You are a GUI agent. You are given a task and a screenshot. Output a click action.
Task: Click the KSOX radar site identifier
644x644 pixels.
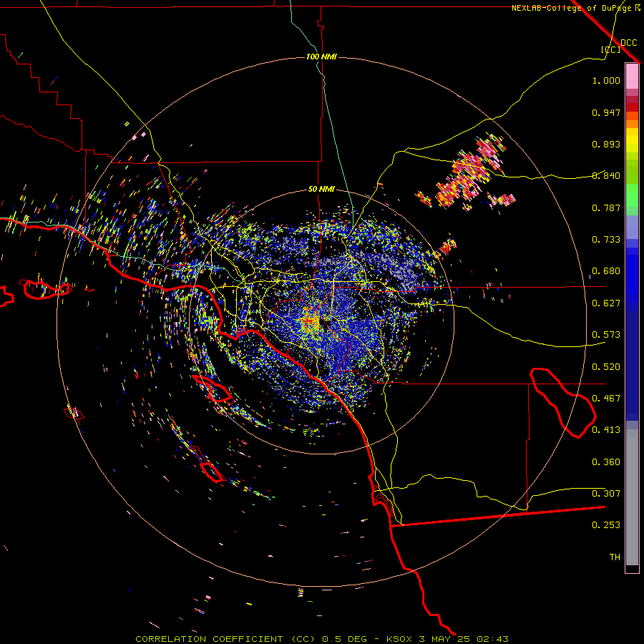pyautogui.click(x=399, y=639)
